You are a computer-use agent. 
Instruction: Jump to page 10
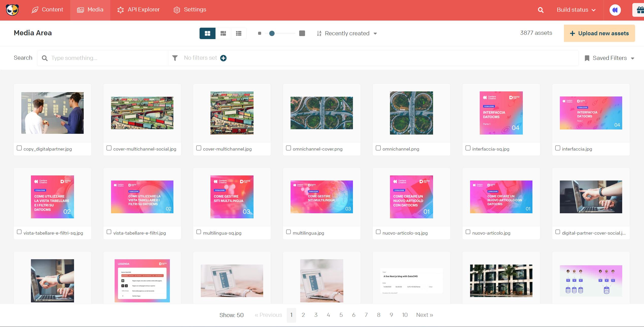click(405, 315)
